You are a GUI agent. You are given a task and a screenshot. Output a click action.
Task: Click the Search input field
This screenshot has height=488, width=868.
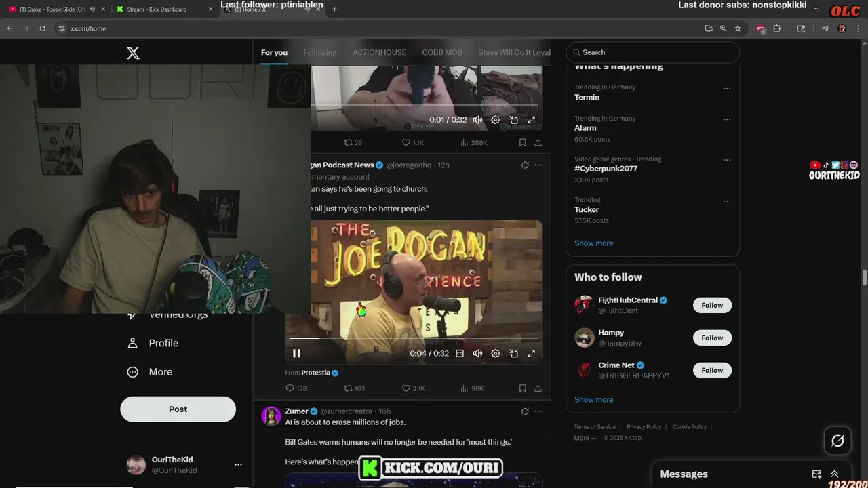(x=653, y=52)
